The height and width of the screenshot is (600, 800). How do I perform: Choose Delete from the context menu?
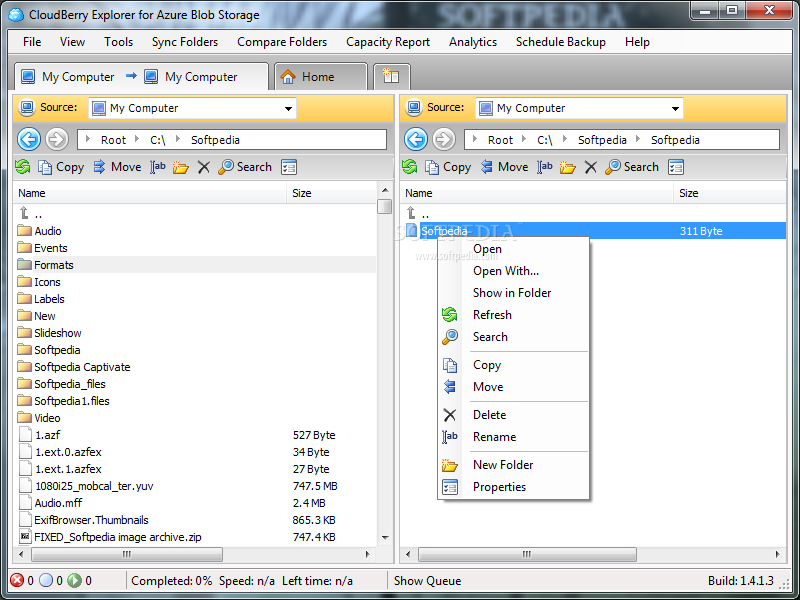pos(513,415)
